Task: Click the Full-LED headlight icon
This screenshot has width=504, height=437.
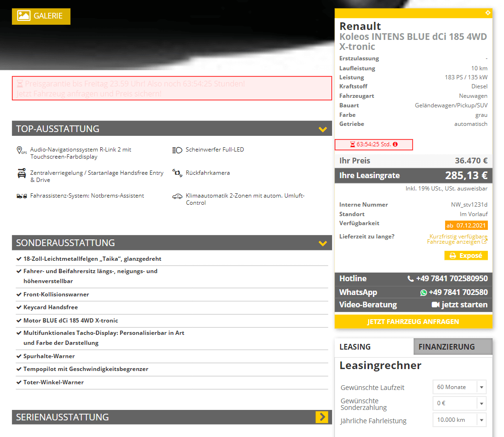Action: [x=177, y=150]
